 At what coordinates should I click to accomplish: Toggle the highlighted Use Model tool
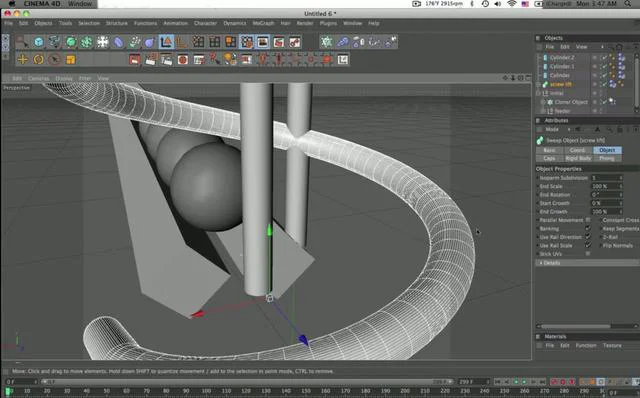(x=166, y=42)
